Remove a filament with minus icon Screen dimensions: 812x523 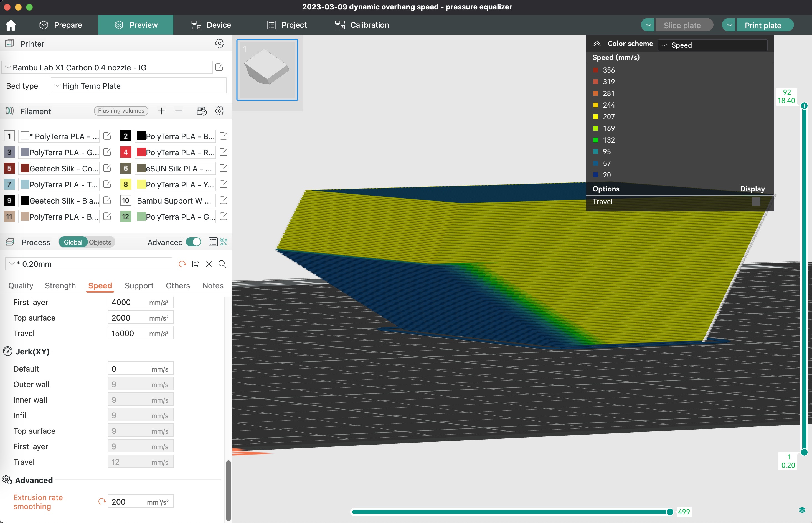pyautogui.click(x=179, y=111)
